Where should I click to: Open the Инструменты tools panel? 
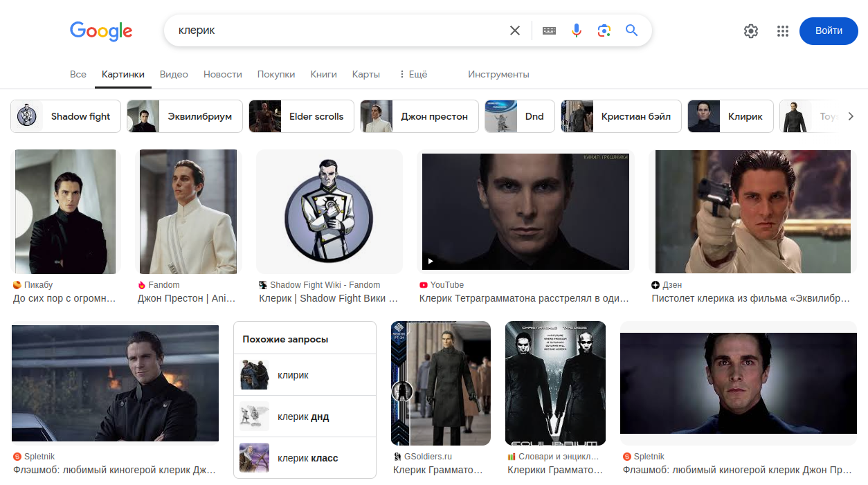[498, 74]
